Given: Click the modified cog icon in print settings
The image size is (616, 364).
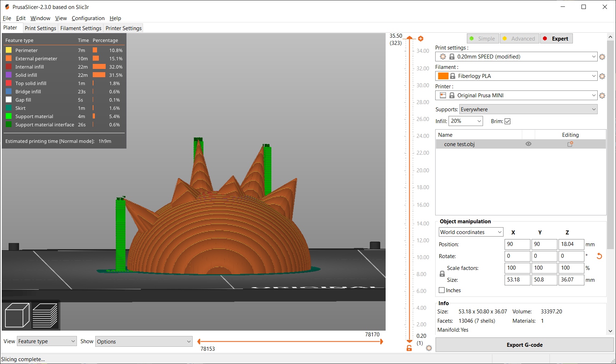Looking at the screenshot, I should point(443,57).
